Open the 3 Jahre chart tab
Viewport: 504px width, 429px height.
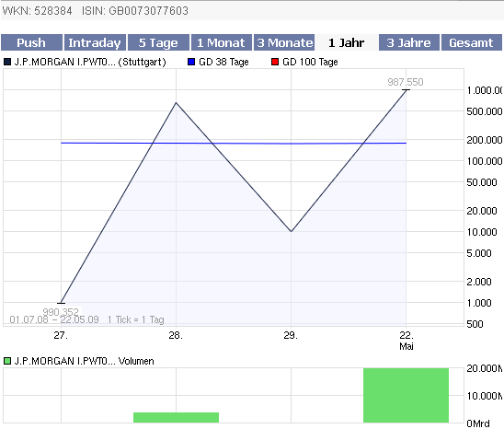pyautogui.click(x=409, y=42)
